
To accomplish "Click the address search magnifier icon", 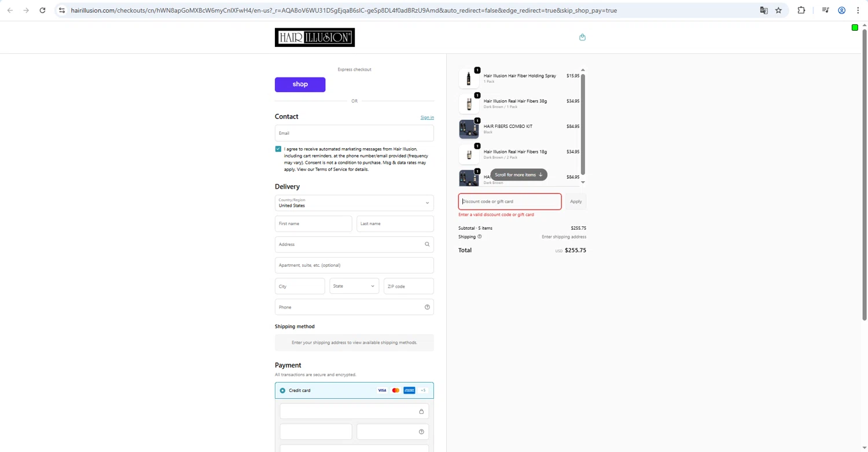I will click(427, 244).
